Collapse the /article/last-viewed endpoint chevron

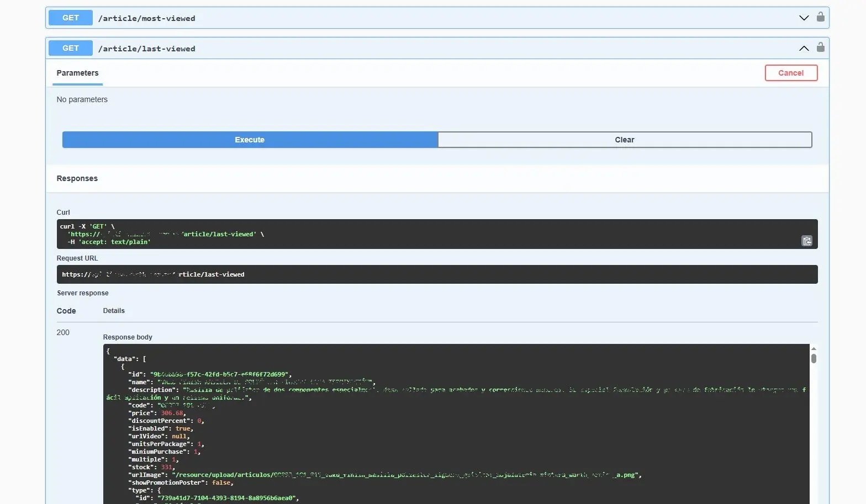pos(804,48)
